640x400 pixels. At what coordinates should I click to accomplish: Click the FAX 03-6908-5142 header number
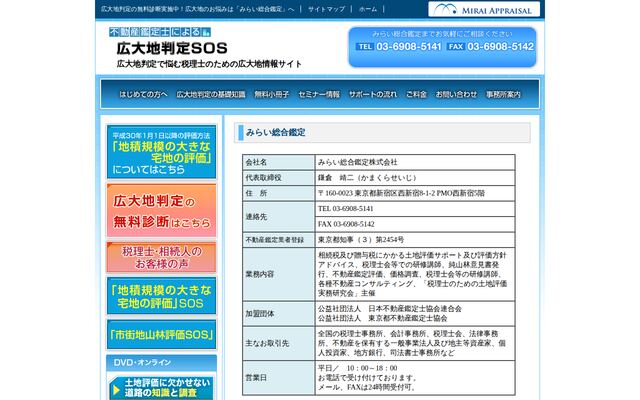click(x=490, y=47)
